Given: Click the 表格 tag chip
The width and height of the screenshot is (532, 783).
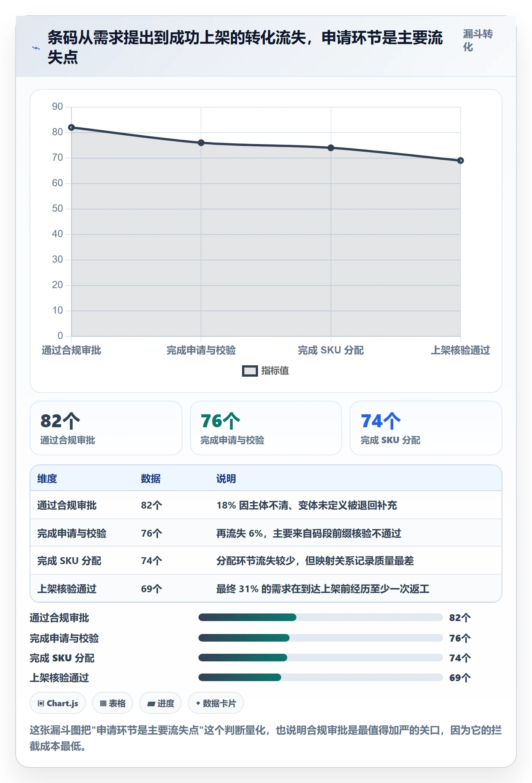Looking at the screenshot, I should coord(112,703).
